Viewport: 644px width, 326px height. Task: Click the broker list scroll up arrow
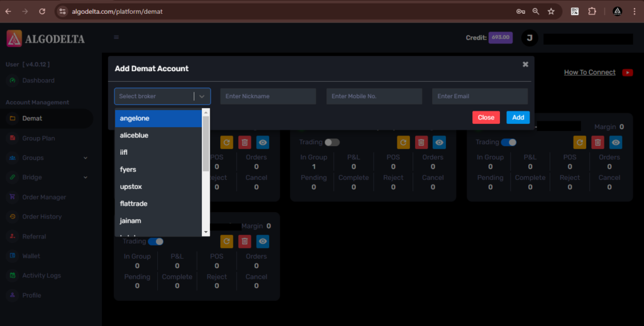click(206, 112)
